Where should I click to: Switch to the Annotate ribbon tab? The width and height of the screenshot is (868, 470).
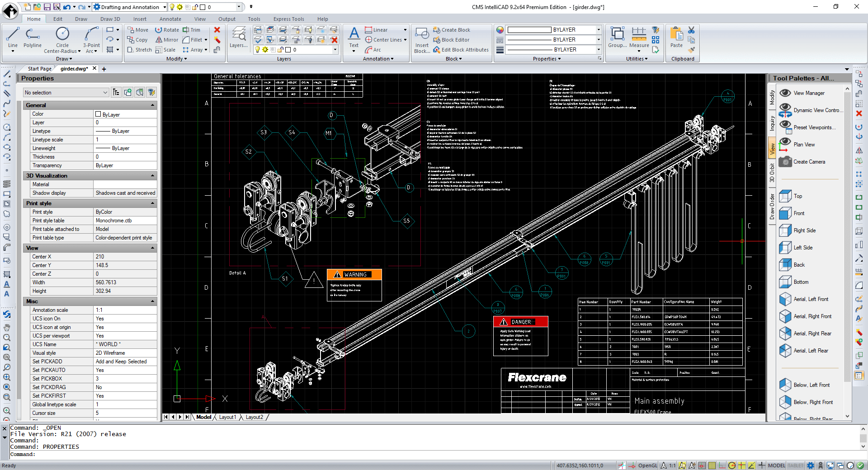(170, 19)
